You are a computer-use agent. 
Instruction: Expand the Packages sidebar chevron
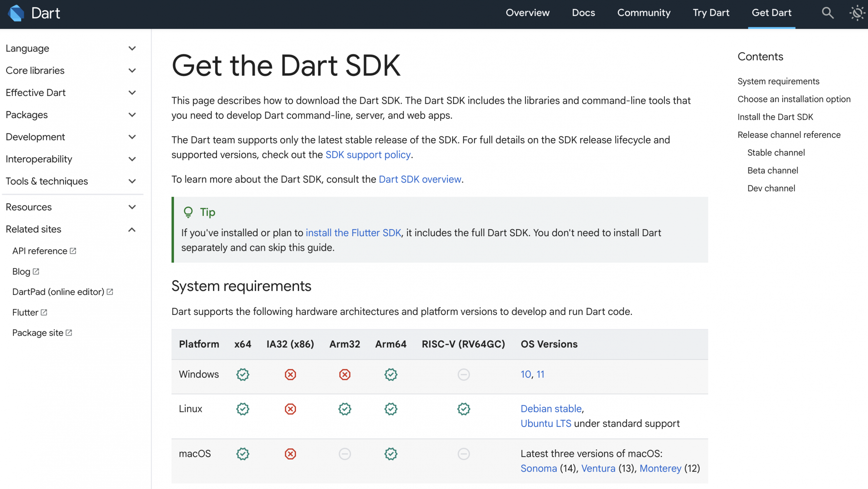tap(132, 115)
